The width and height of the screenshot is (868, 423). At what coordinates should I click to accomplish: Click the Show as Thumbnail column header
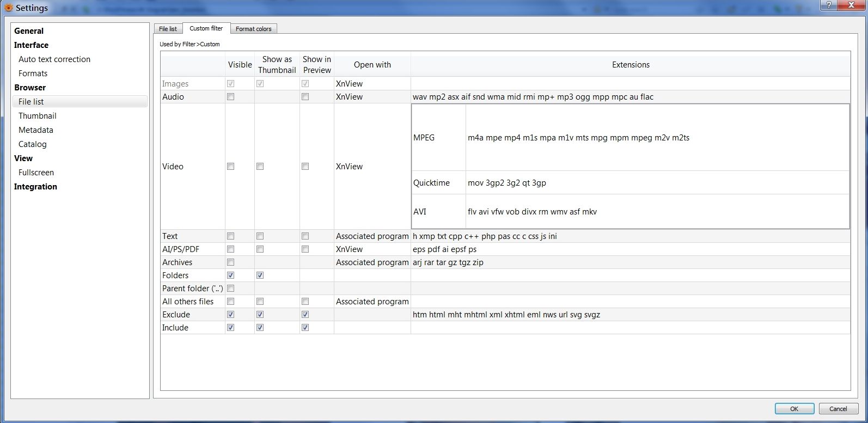[x=277, y=65]
